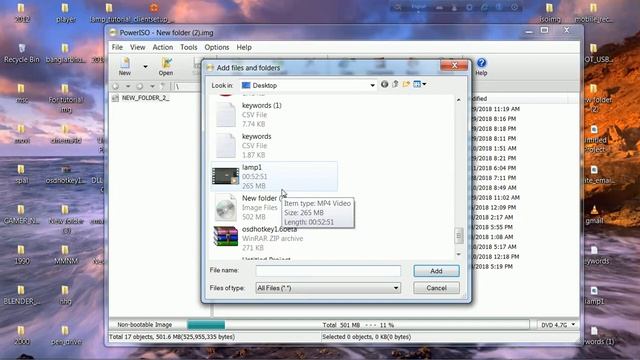
Task: Maximize the PowerISO window
Action: coord(544,30)
